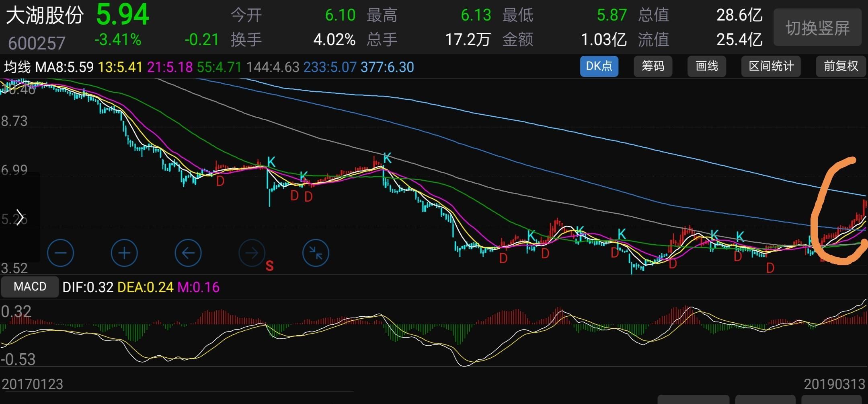Tap the -3.41% change percentage
Screen dimensions: 868x404
118,39
